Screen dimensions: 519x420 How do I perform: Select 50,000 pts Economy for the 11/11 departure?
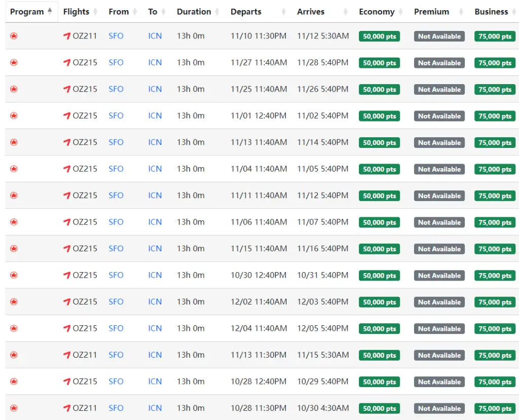(379, 196)
